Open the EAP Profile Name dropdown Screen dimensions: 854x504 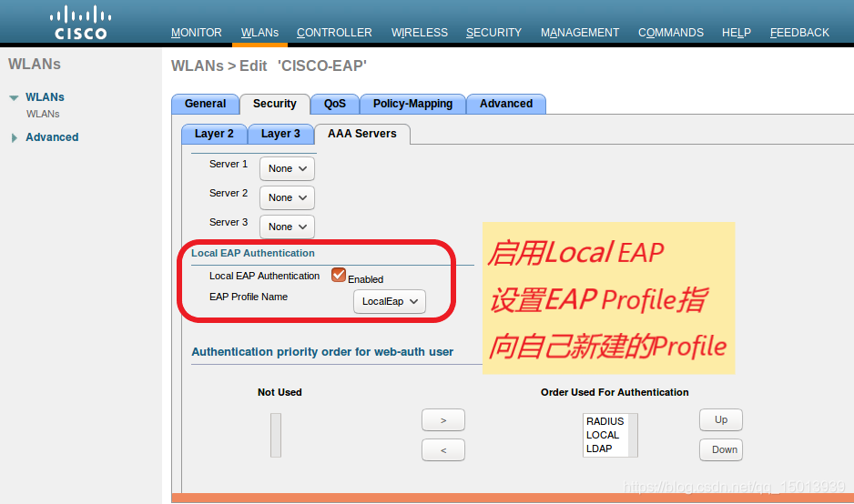390,301
